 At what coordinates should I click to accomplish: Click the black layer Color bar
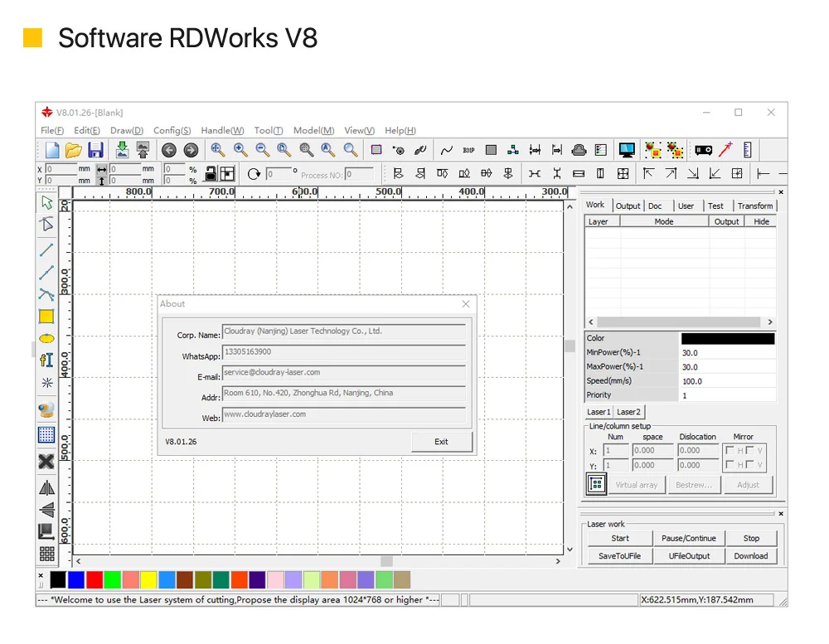coord(728,338)
